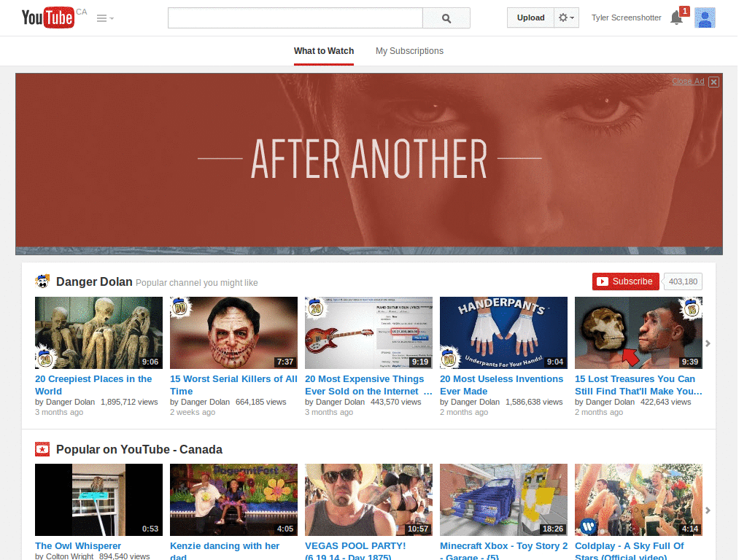Open Popular on YouTube - Canada heading
747x560 pixels.
click(139, 449)
